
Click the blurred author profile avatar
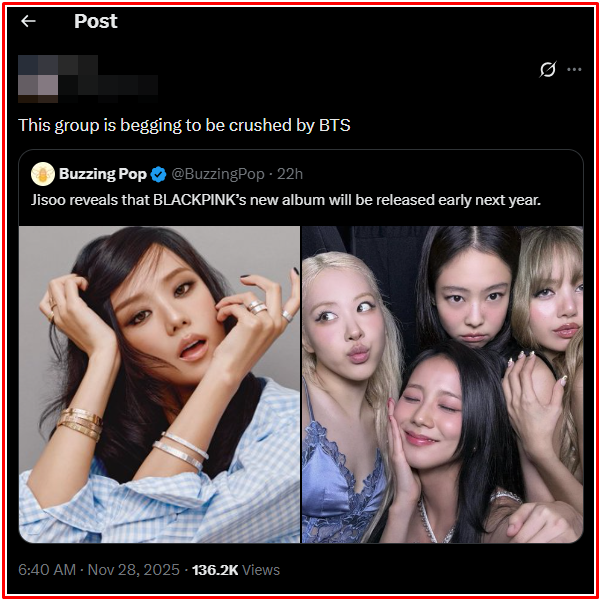38,79
